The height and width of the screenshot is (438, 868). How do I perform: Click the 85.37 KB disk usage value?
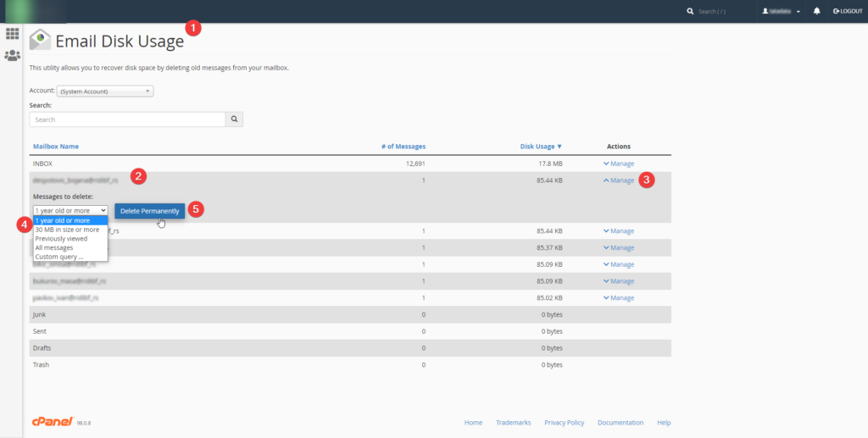tap(548, 247)
